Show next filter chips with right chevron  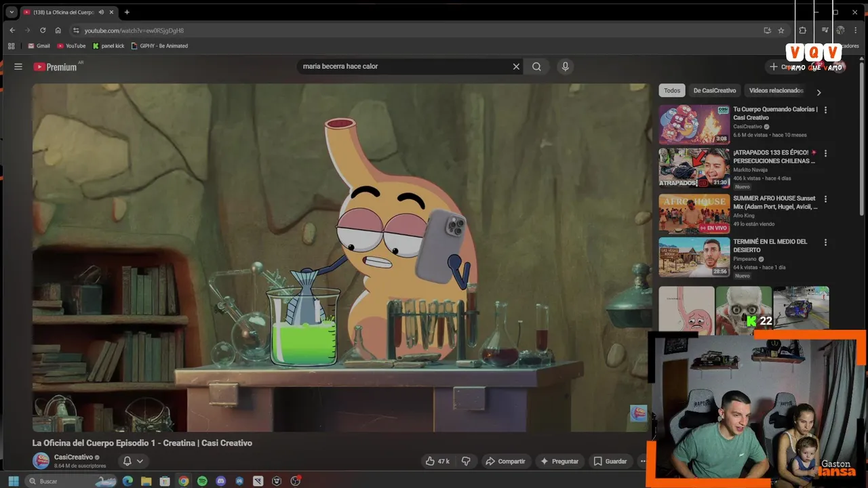pyautogui.click(x=818, y=92)
